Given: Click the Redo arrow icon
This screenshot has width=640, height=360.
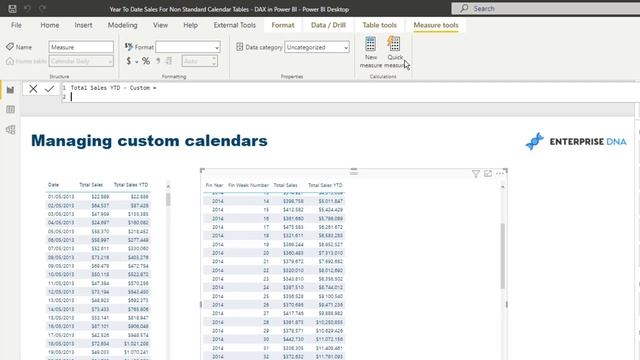Looking at the screenshot, I should pyautogui.click(x=42, y=9).
